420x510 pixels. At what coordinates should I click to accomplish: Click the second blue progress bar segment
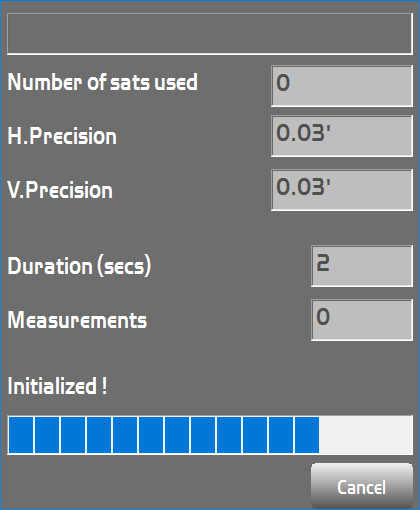coord(47,435)
